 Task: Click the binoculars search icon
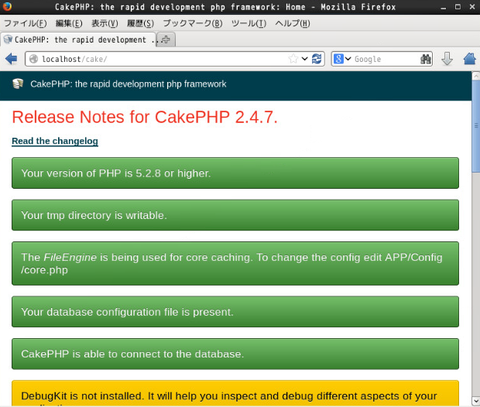click(x=425, y=59)
